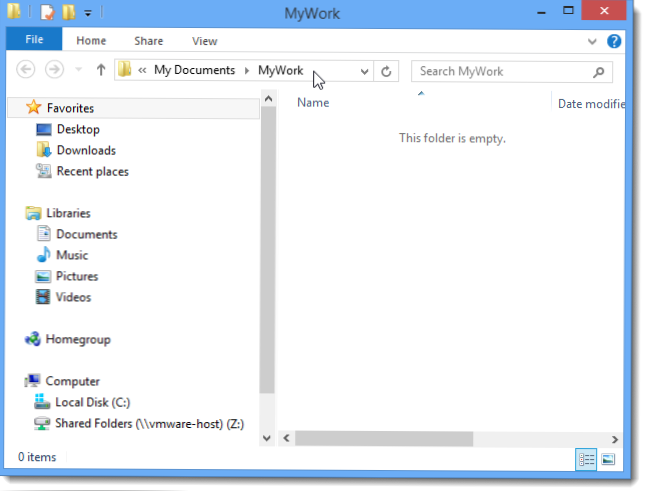The image size is (645, 491).
Task: Click the Refresh button in address bar
Action: pyautogui.click(x=387, y=71)
